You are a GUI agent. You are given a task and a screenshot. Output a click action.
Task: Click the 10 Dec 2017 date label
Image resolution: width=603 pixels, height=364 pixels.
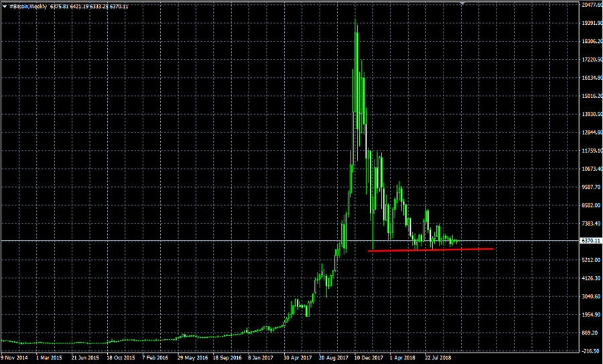pyautogui.click(x=368, y=358)
